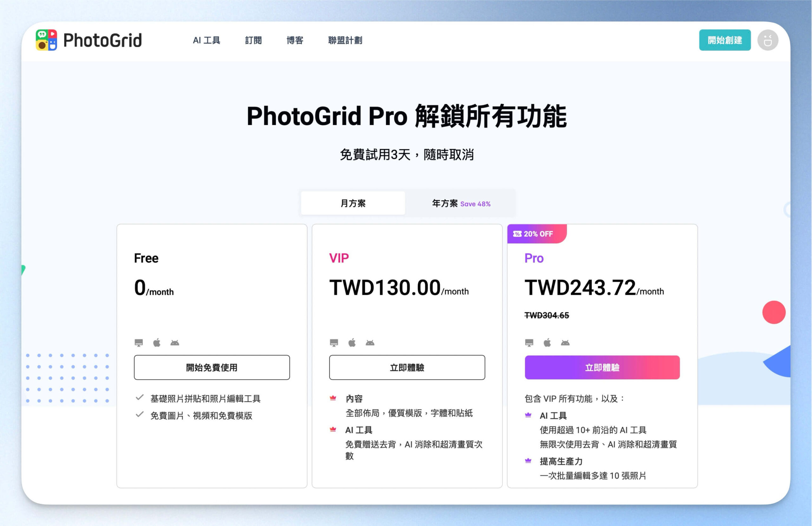Open the user avatar profile icon

coord(768,40)
